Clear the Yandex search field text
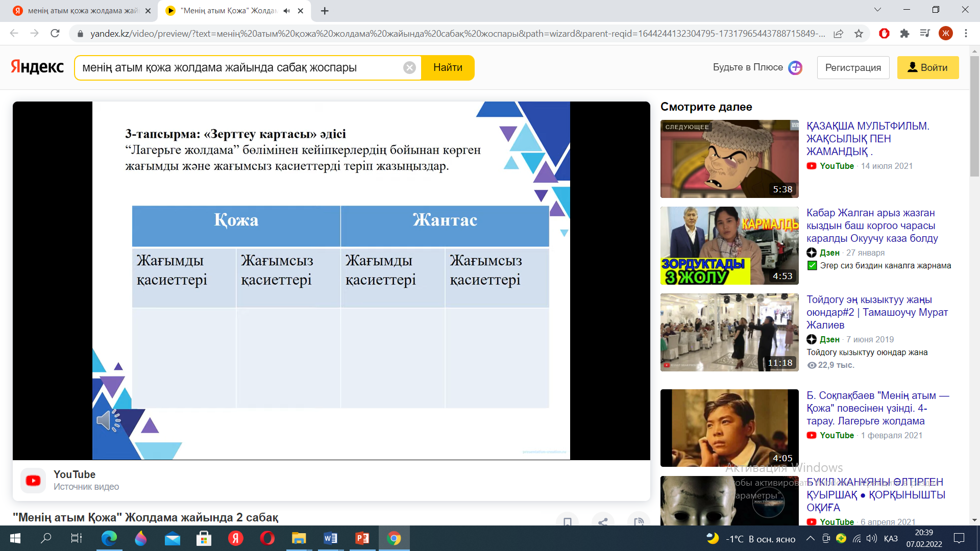The height and width of the screenshot is (551, 980). [409, 68]
